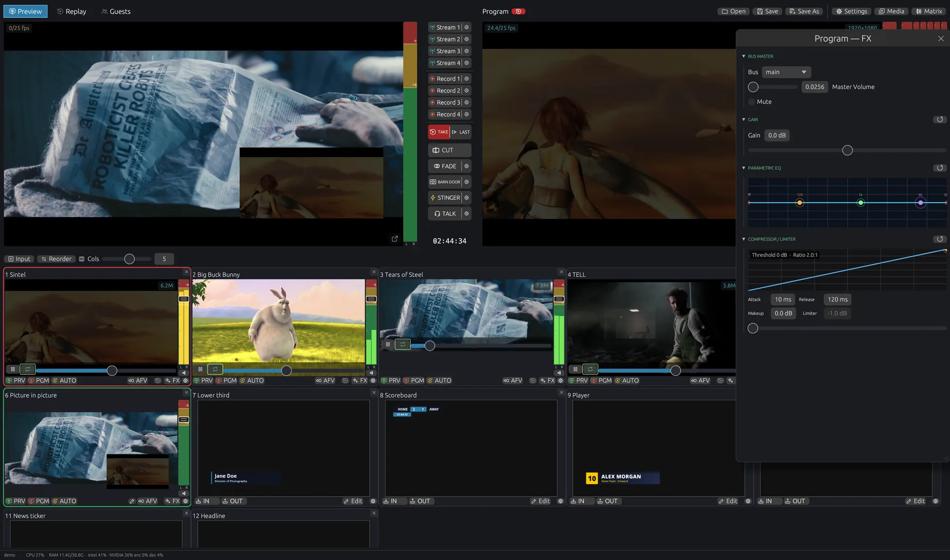The height and width of the screenshot is (560, 950).
Task: Toggle AUTO on the Tears of Steel input
Action: click(x=439, y=381)
